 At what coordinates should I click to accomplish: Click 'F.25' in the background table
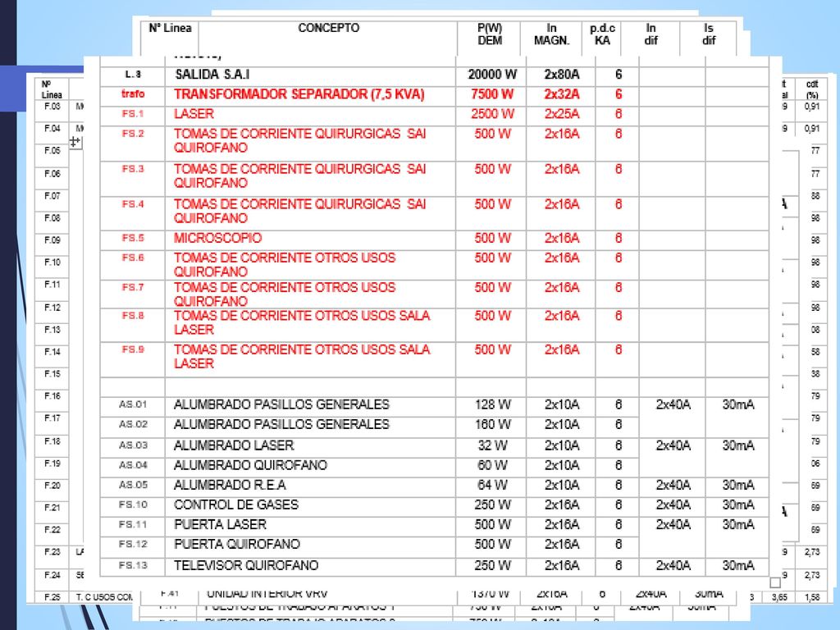point(52,597)
